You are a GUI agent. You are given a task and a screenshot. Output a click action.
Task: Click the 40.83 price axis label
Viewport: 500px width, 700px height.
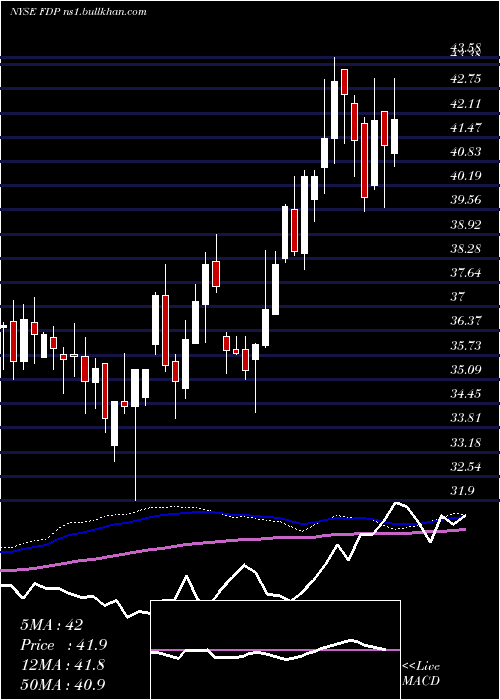point(466,152)
